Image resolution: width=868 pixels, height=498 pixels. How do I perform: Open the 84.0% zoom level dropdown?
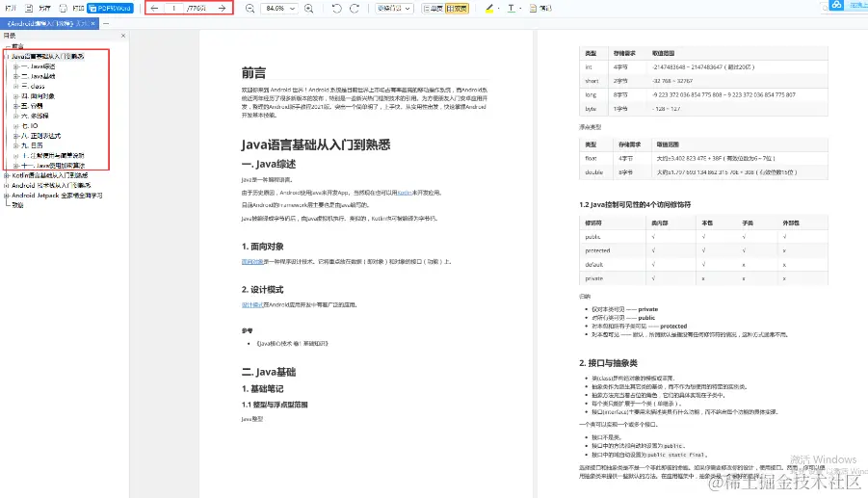pos(279,9)
